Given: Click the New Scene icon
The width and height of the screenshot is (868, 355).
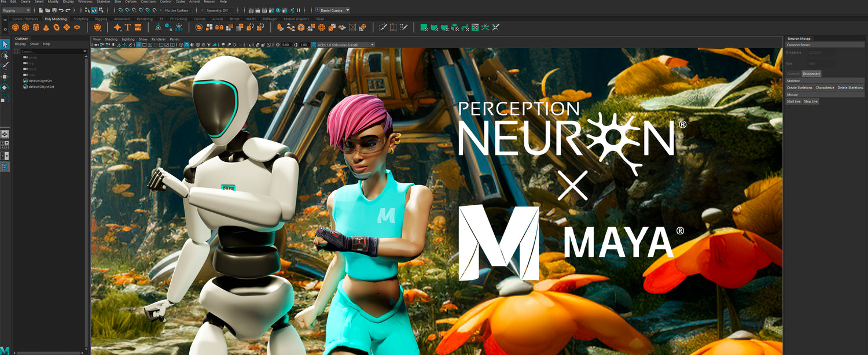Looking at the screenshot, I should click(41, 10).
